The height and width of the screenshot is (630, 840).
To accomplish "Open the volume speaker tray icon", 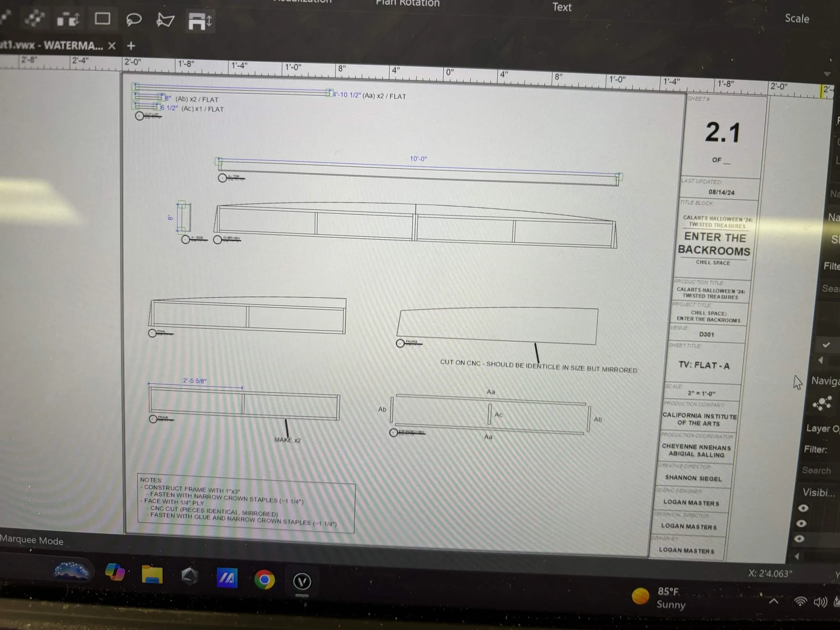I will [x=820, y=602].
